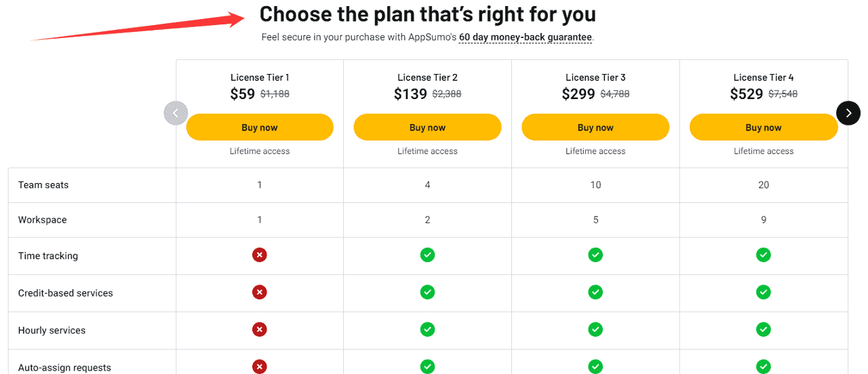Click the Tier 1 Hourly services red X
This screenshot has height=374, width=868.
click(x=259, y=330)
